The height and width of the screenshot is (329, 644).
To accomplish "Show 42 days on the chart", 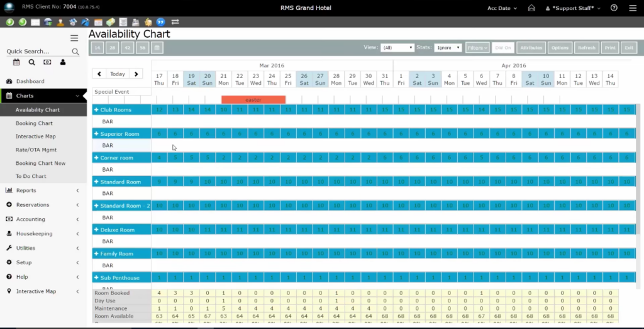I will pos(127,48).
